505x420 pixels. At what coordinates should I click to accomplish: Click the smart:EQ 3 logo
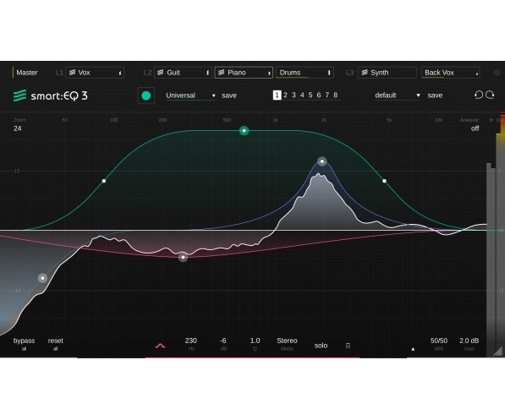(x=50, y=95)
